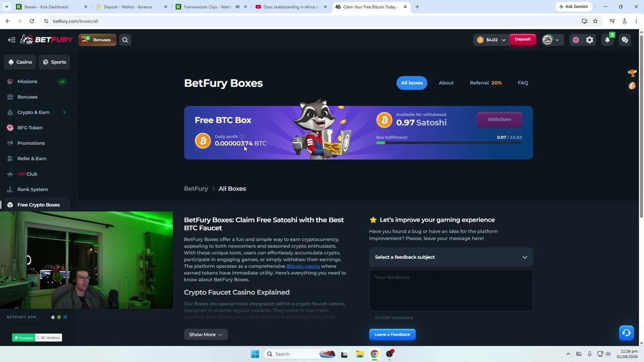The width and height of the screenshot is (644, 362).
Task: Switch to Casino section
Action: pos(20,62)
